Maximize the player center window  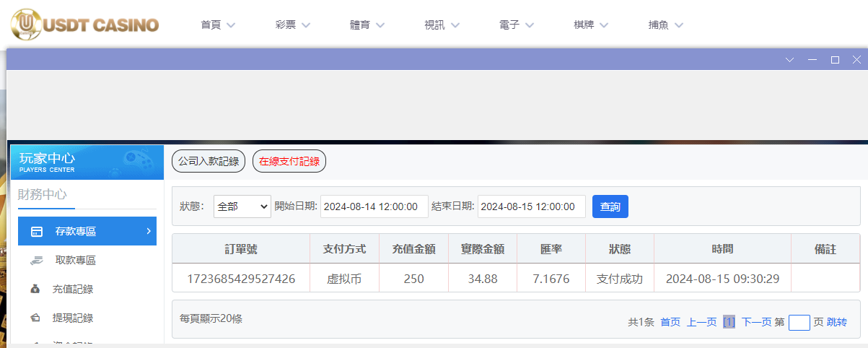coord(835,60)
